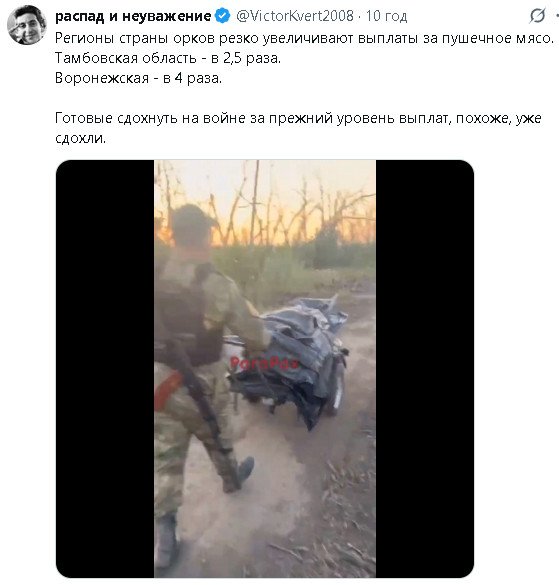The image size is (559, 585).
Task: Play the embedded video of soldier walking
Action: pos(265,369)
